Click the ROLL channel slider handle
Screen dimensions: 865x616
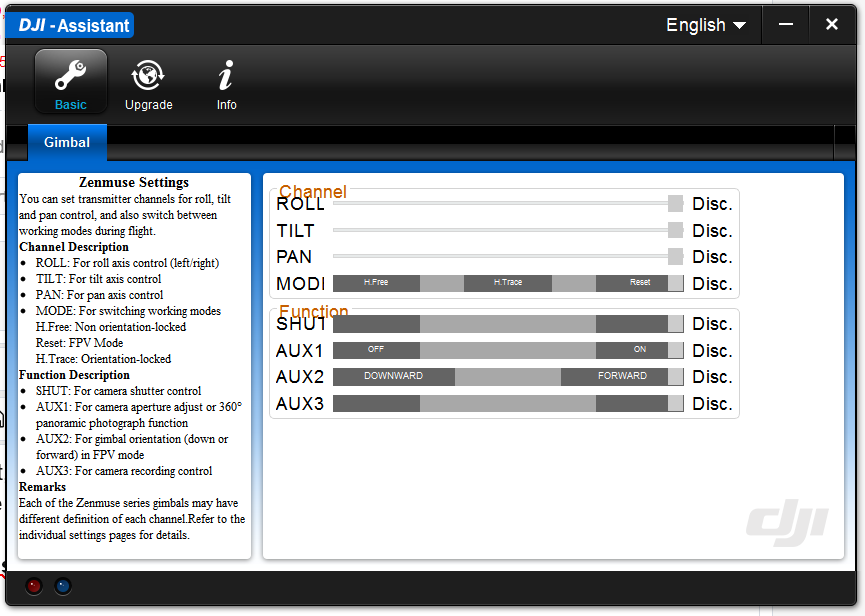[675, 203]
